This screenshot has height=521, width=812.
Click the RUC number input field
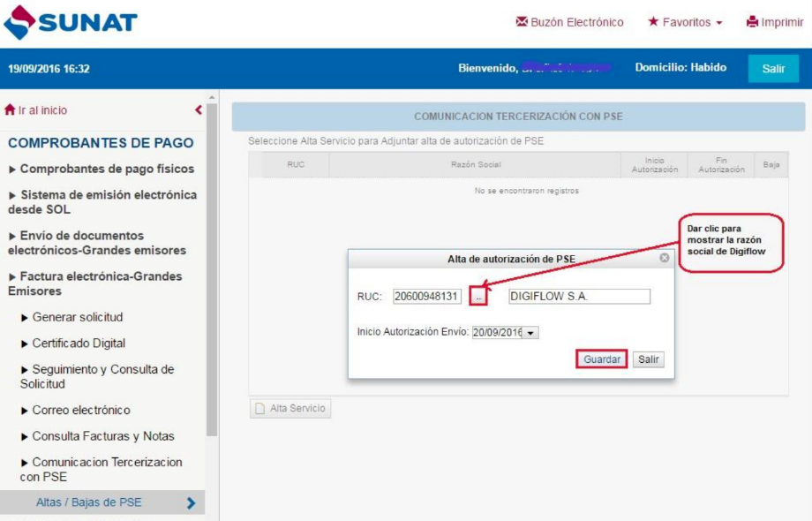point(427,297)
